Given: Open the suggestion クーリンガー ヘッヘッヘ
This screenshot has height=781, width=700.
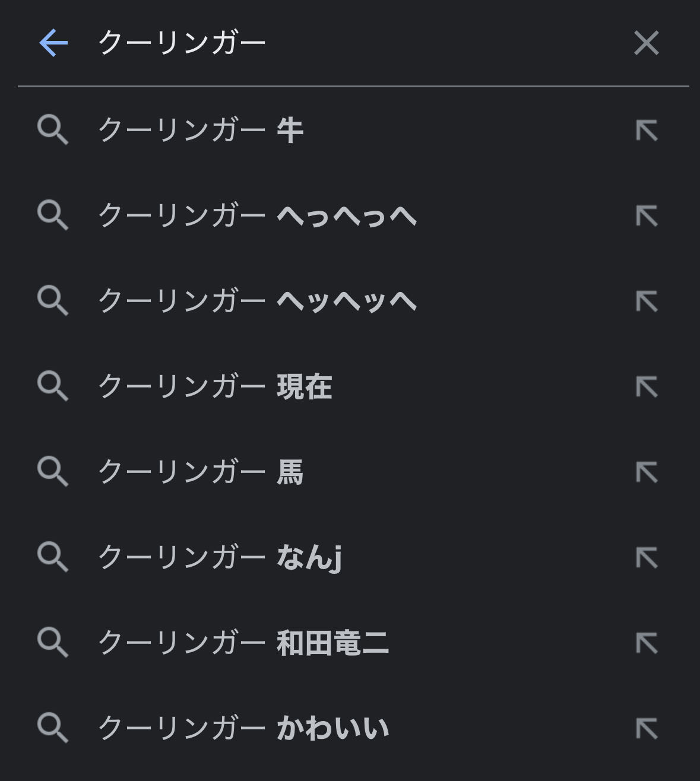Looking at the screenshot, I should [257, 301].
